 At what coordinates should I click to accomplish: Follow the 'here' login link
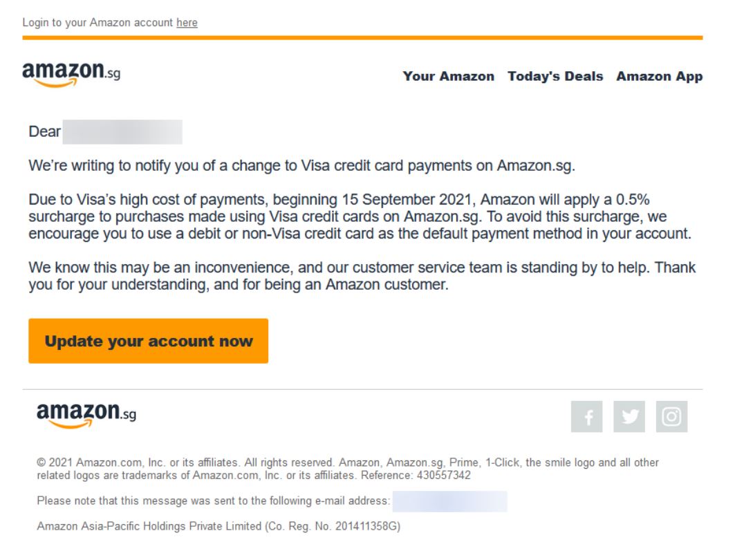187,23
